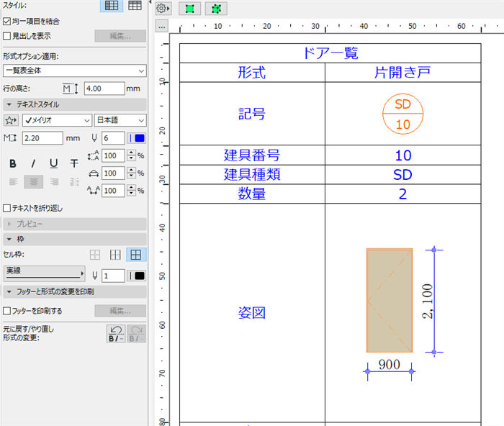Viewport: 504px width, 426px height.
Task: Select the full-grid cell frame option
Action: click(x=135, y=255)
